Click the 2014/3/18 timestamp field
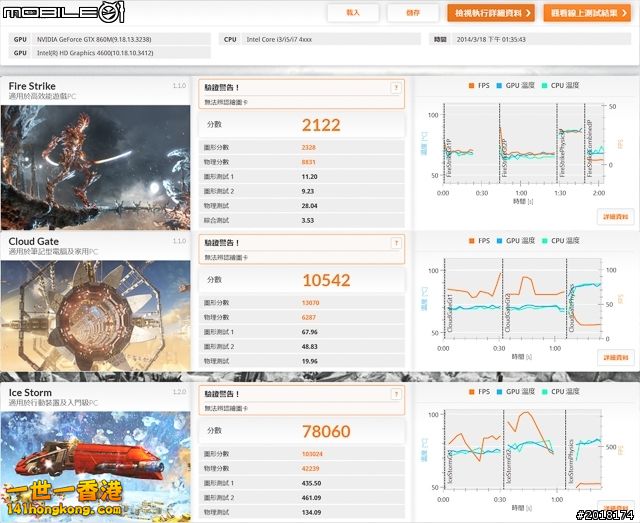 pos(530,39)
